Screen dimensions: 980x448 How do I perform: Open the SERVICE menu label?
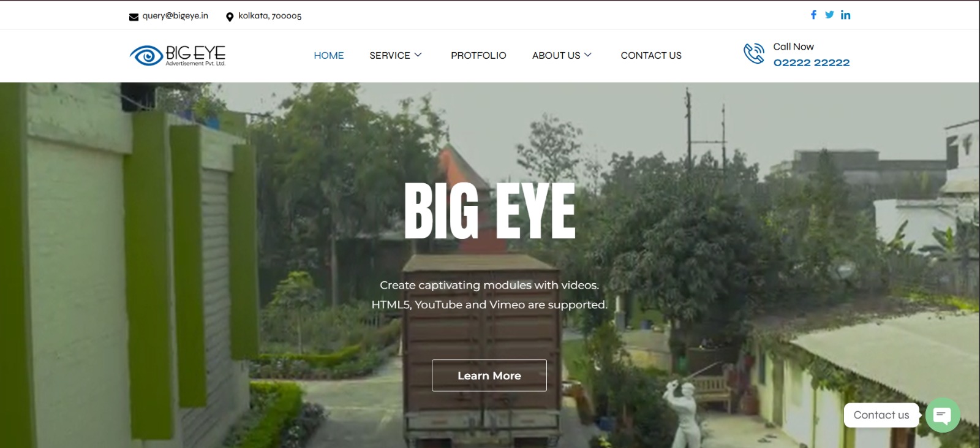point(390,56)
